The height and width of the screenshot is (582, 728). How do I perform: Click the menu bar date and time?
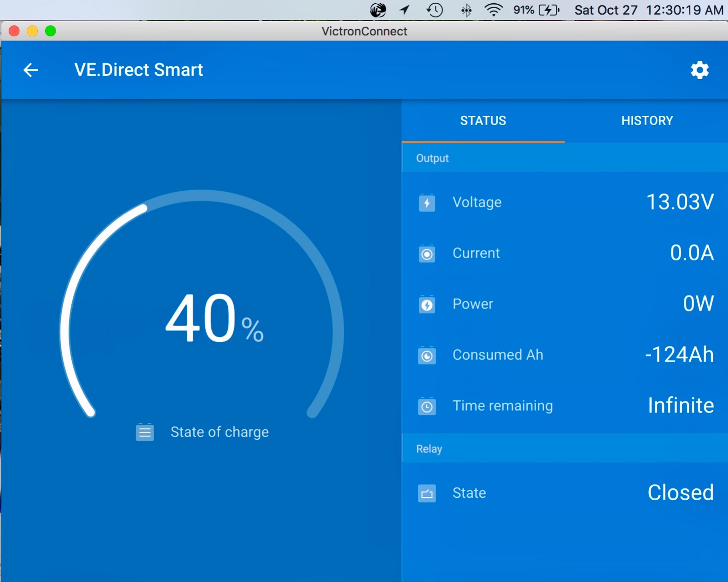pos(649,10)
